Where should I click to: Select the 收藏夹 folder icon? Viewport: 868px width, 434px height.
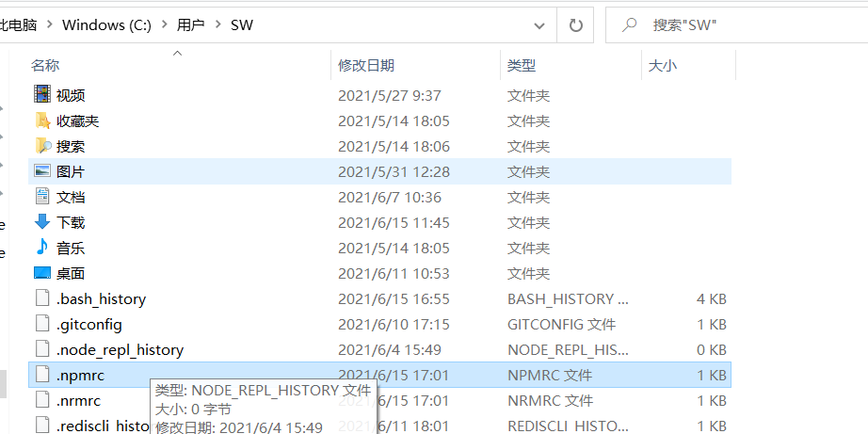point(42,121)
